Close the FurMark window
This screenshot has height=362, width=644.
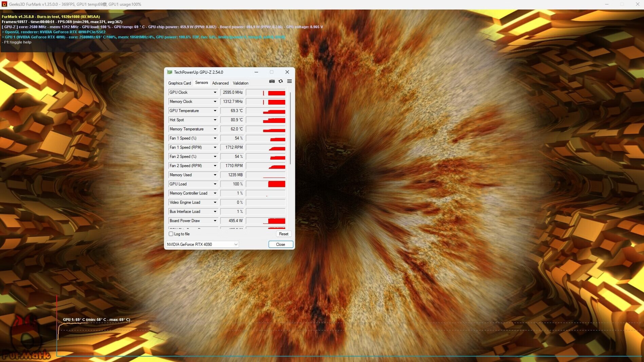pos(637,4)
